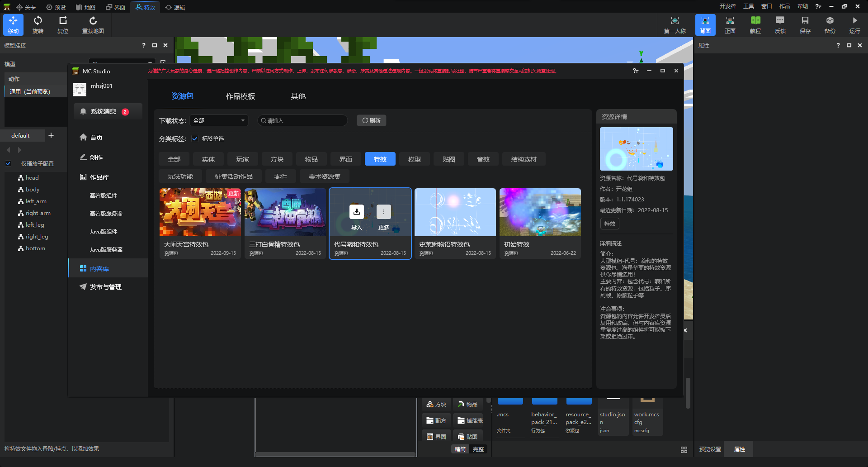Click the 导入 import icon on the card
Screen dimensions: 868x467
pyautogui.click(x=357, y=211)
